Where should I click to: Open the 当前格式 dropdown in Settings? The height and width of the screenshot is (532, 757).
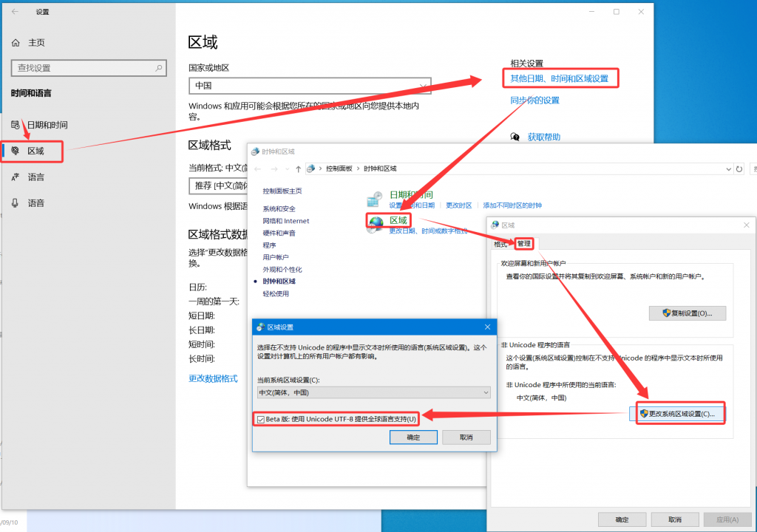coord(218,186)
